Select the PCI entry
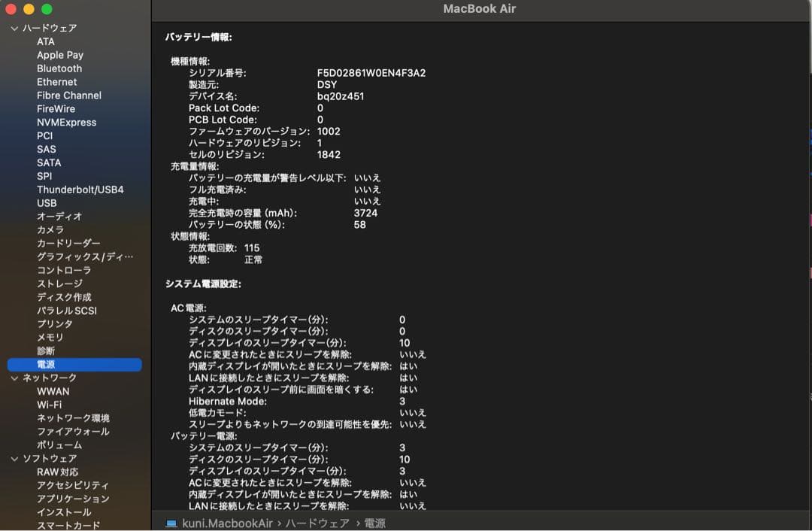Screen dimensions: 812x531 pyautogui.click(x=44, y=135)
